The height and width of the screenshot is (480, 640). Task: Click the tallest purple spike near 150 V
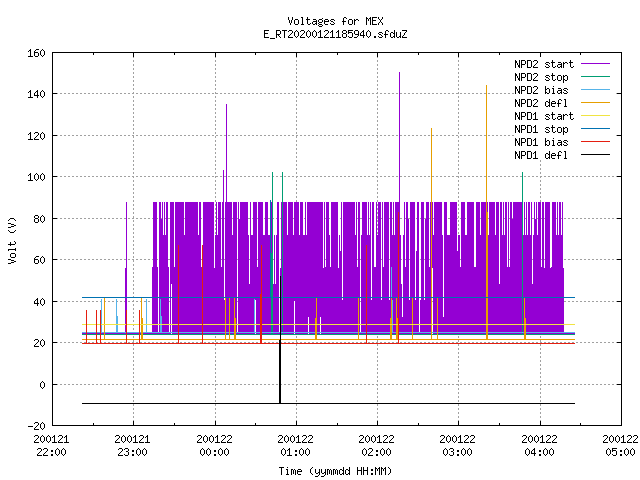[x=400, y=137]
